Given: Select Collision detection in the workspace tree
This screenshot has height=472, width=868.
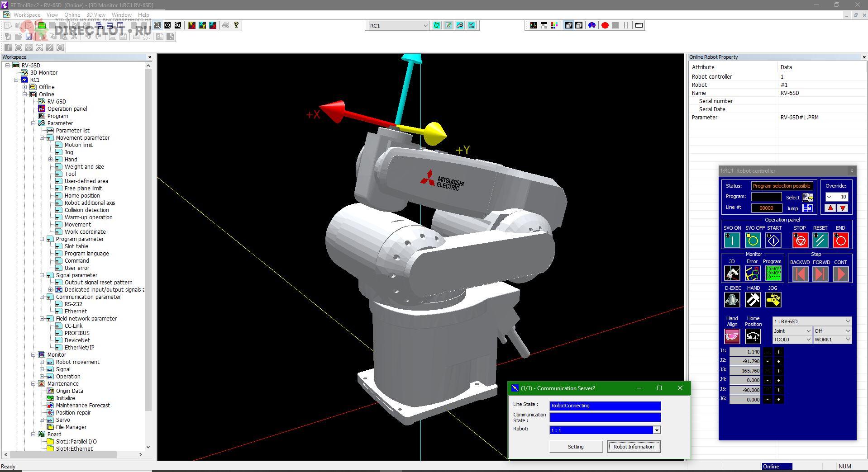Looking at the screenshot, I should pos(86,210).
